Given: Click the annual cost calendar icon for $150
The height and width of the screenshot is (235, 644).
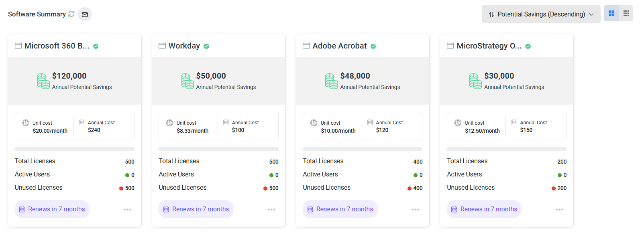Looking at the screenshot, I should [514, 122].
